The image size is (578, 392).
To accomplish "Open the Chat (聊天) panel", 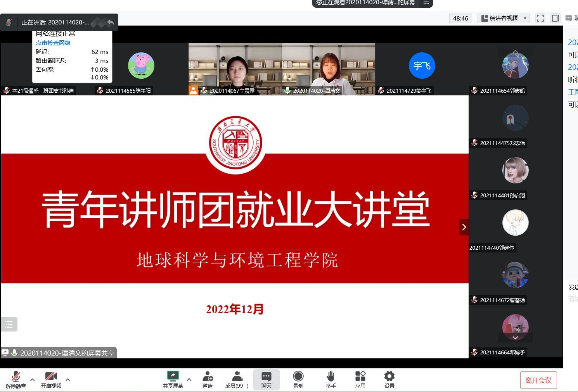I will 266,376.
